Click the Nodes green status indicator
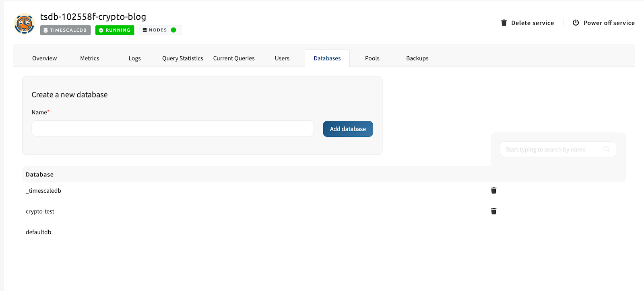 point(173,30)
